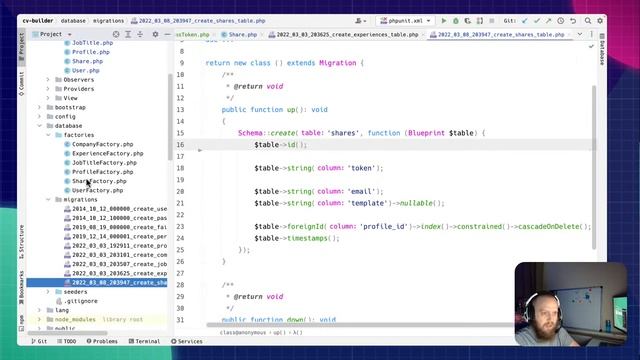This screenshot has width=640, height=360.
Task: Open Project panel options gear
Action: click(x=155, y=34)
